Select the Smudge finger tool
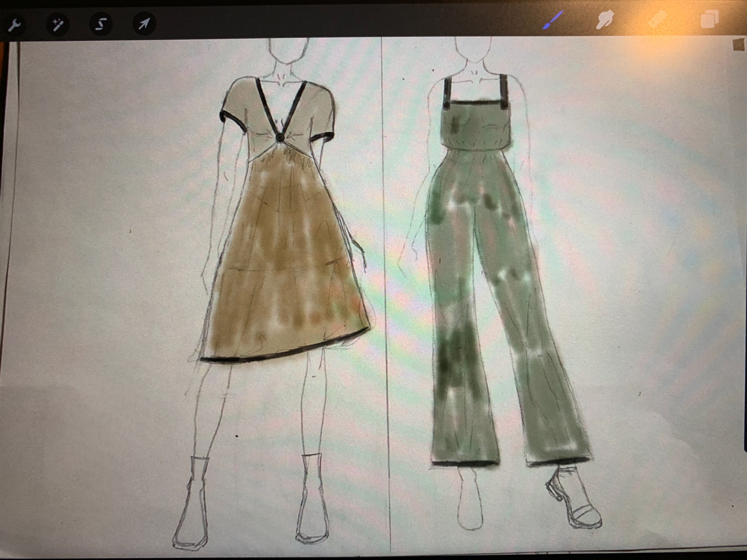Image resolution: width=747 pixels, height=560 pixels. 605,20
